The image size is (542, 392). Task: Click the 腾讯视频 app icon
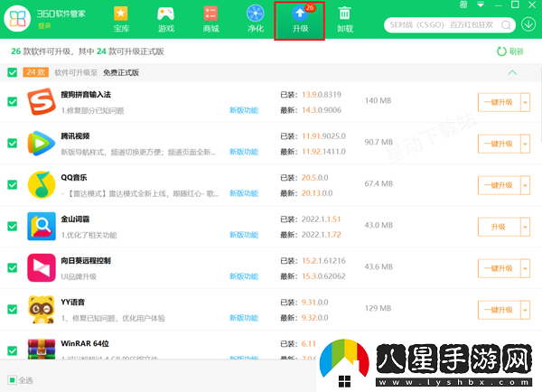[42, 143]
